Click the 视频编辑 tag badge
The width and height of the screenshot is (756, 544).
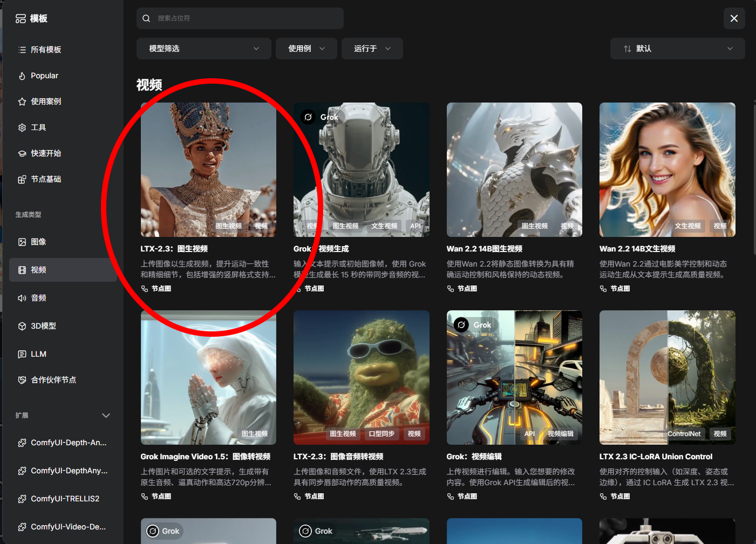pyautogui.click(x=561, y=434)
